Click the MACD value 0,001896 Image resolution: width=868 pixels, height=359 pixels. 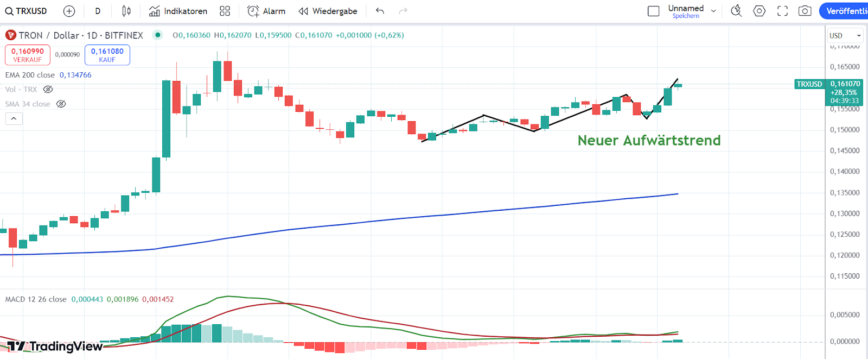pyautogui.click(x=123, y=299)
